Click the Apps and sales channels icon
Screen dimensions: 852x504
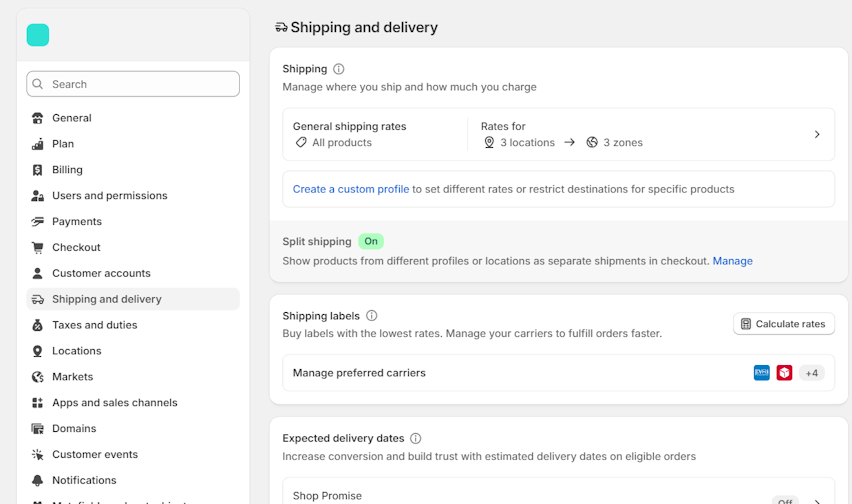37,402
